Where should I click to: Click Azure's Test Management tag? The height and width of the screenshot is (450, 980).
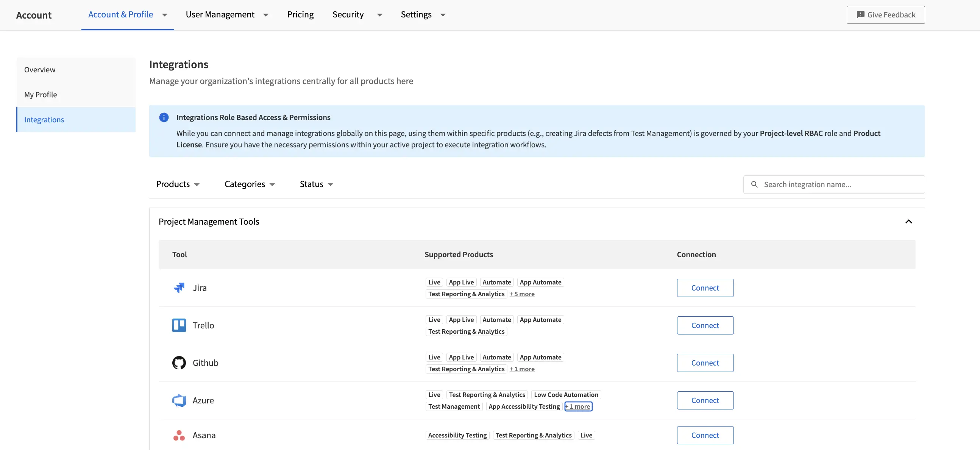454,406
